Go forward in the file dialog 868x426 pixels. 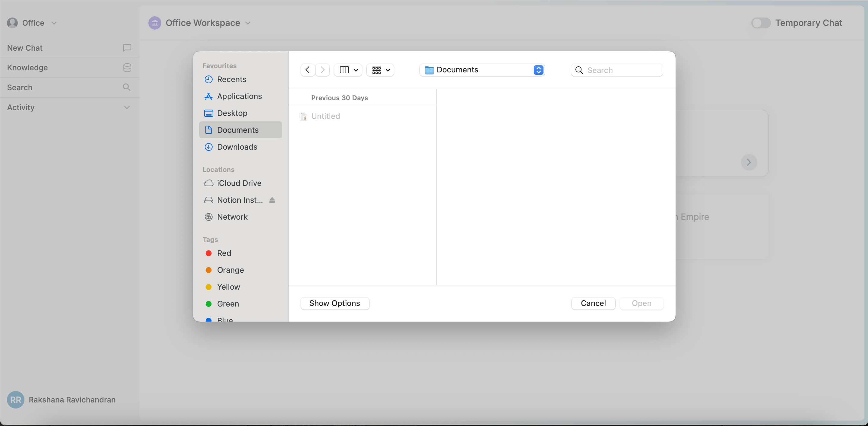pyautogui.click(x=322, y=70)
